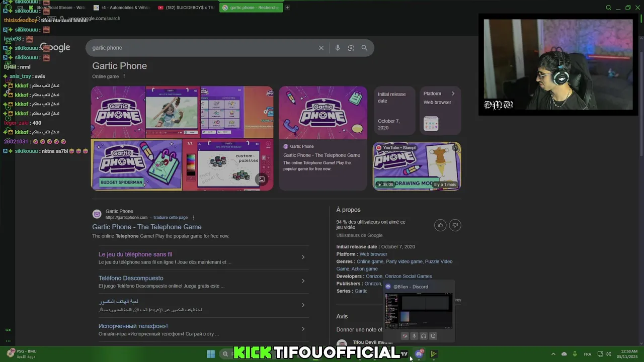Switch to the tifouofficial Stream tab
644x362 pixels.
click(x=58, y=8)
